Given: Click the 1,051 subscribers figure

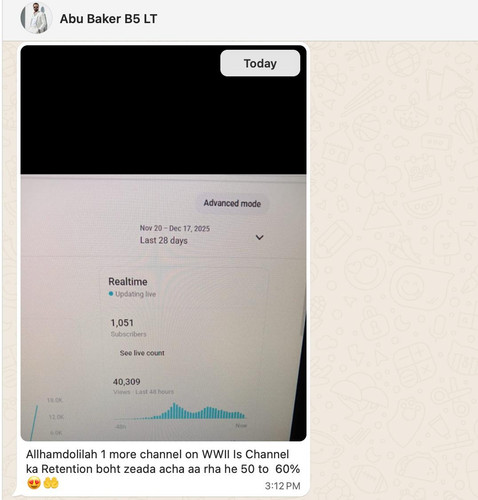Looking at the screenshot, I should [122, 323].
